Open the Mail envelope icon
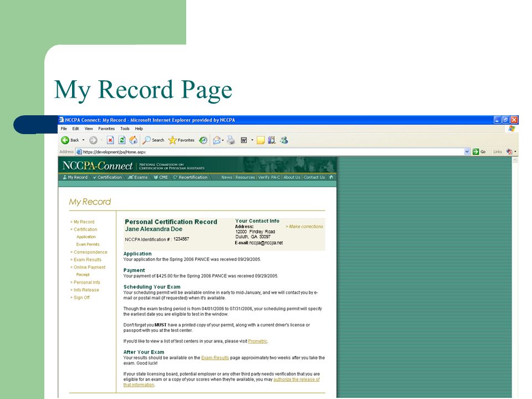 pyautogui.click(x=217, y=140)
